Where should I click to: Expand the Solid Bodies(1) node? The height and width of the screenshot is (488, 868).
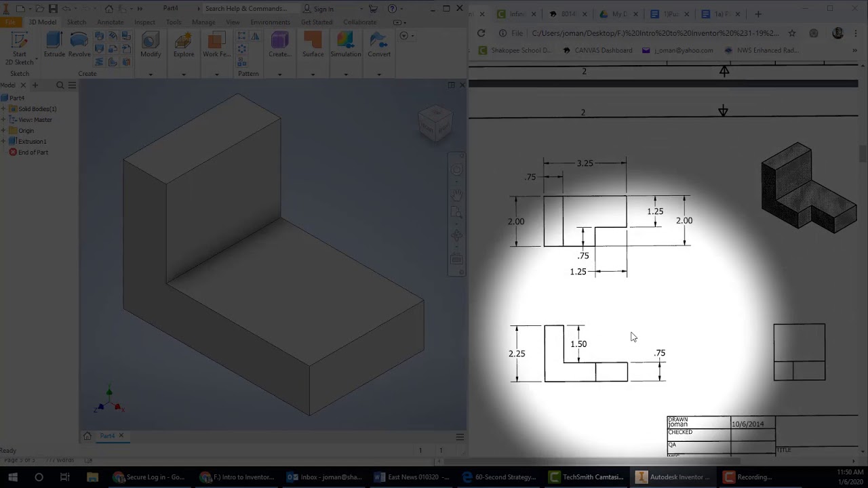pos(3,109)
